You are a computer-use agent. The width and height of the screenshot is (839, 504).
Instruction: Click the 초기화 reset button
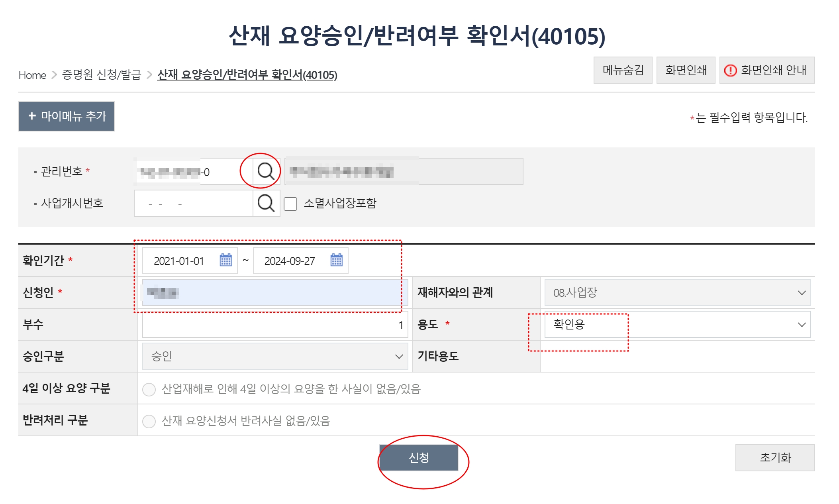pyautogui.click(x=775, y=457)
